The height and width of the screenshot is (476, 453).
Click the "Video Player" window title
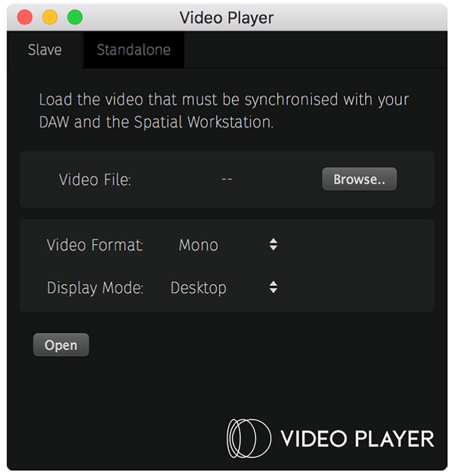point(226,18)
